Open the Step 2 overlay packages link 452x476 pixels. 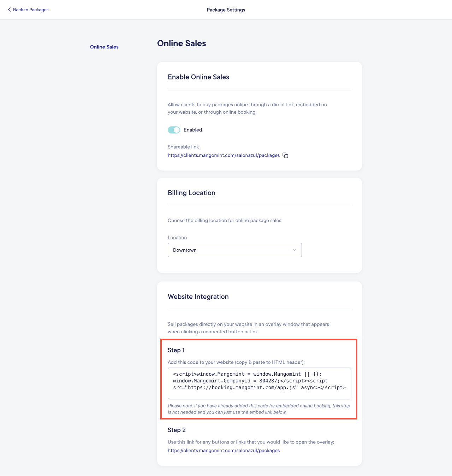tap(224, 451)
